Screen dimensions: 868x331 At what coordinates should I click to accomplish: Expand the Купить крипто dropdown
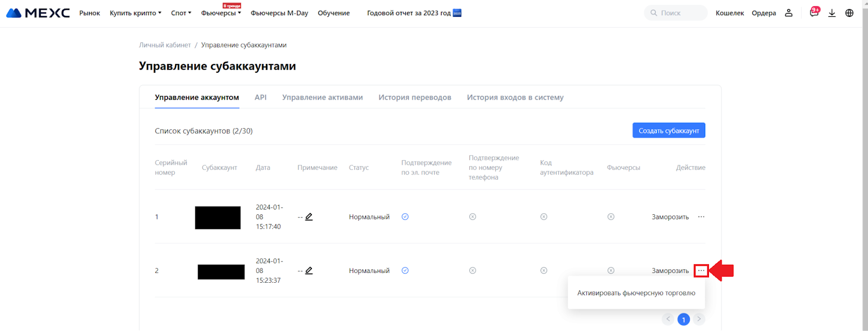pos(136,13)
